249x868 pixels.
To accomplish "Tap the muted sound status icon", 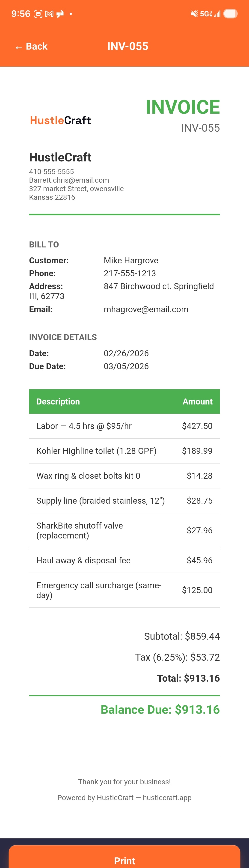I will pyautogui.click(x=194, y=14).
